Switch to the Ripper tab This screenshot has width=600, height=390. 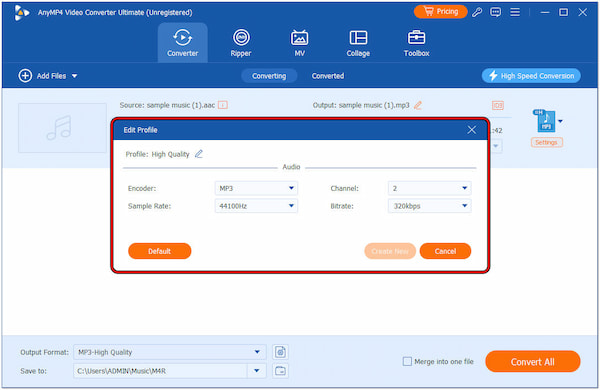[241, 42]
